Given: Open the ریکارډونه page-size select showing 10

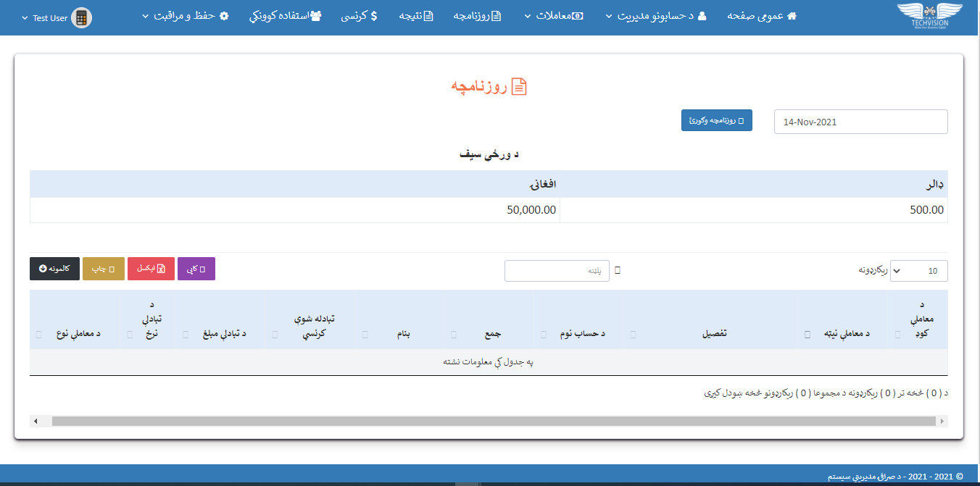Looking at the screenshot, I should point(918,271).
